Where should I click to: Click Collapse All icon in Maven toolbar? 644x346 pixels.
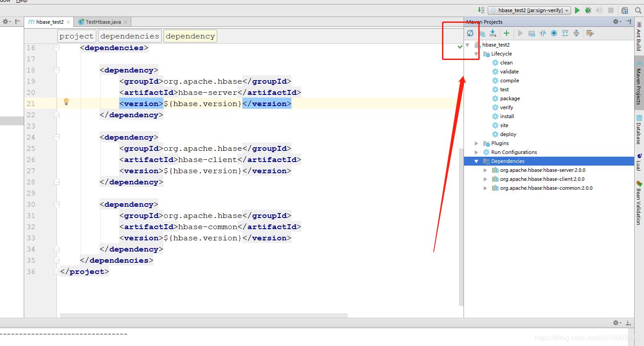(x=576, y=33)
